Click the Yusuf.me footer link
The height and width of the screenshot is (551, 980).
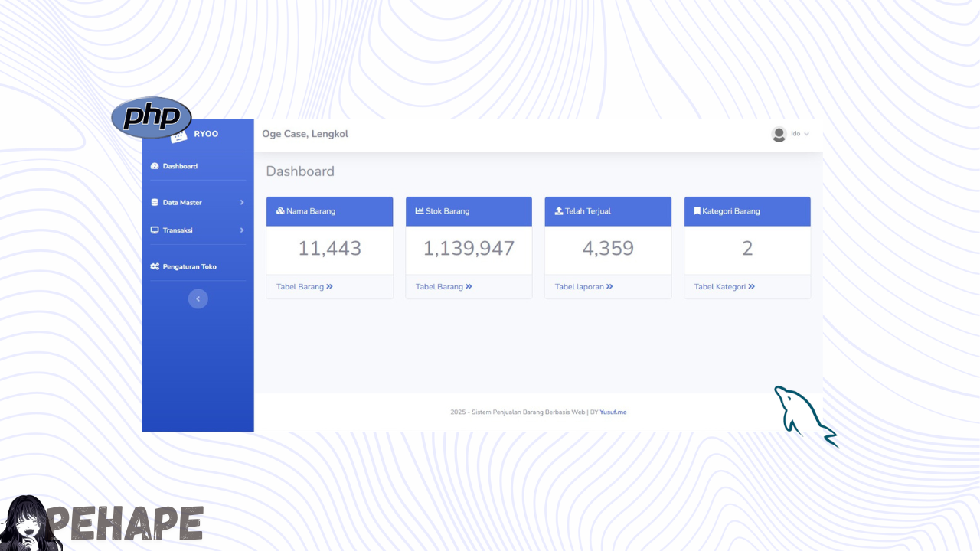612,412
